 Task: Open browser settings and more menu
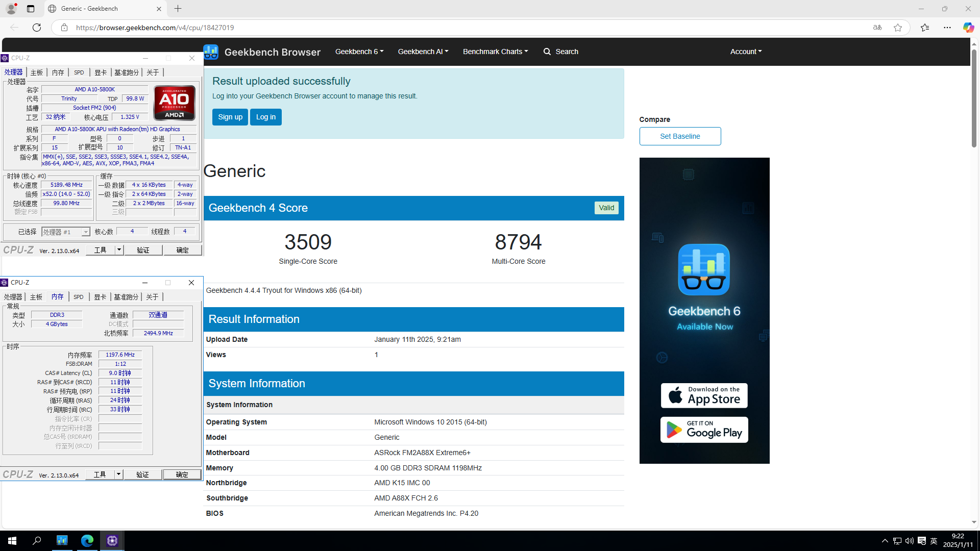tap(947, 28)
